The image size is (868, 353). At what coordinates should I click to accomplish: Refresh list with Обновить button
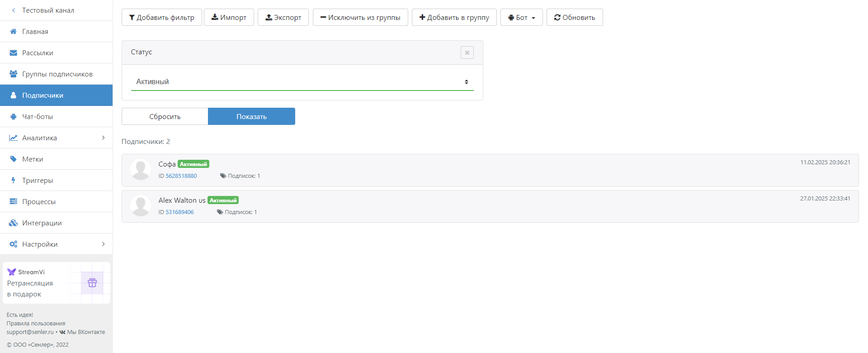click(574, 18)
